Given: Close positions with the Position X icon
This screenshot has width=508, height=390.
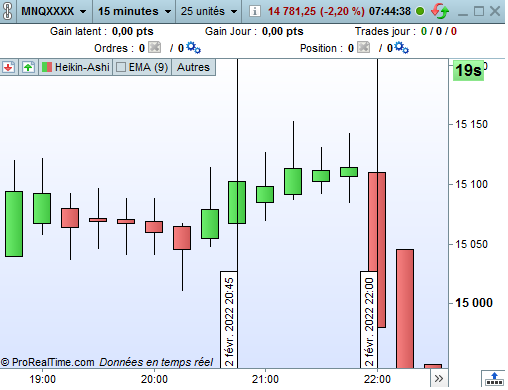Looking at the screenshot, I should click(x=363, y=47).
